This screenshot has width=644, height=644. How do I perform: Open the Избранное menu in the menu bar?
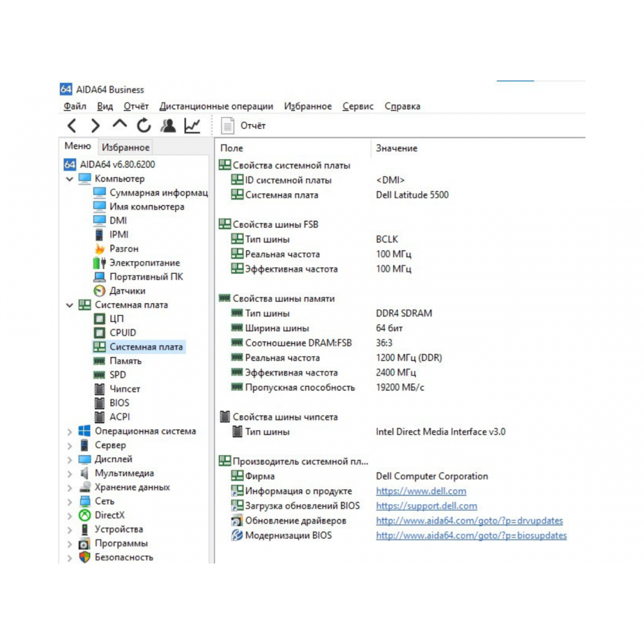click(308, 106)
